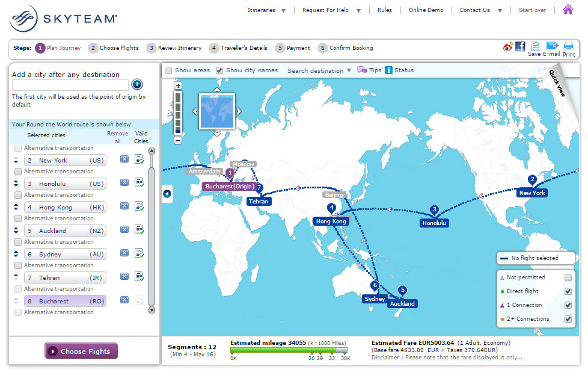The image size is (588, 375).
Task: Open the Online Demo link
Action: pyautogui.click(x=426, y=10)
